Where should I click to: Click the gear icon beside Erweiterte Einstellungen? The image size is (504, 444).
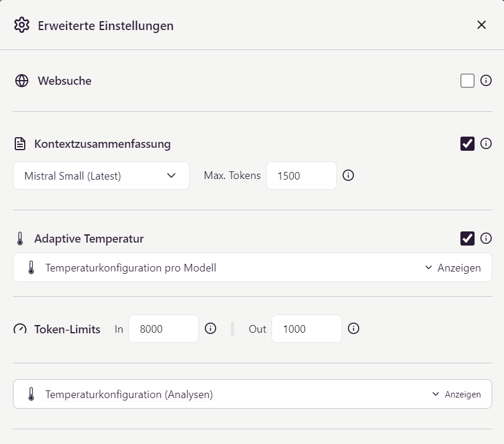(22, 25)
